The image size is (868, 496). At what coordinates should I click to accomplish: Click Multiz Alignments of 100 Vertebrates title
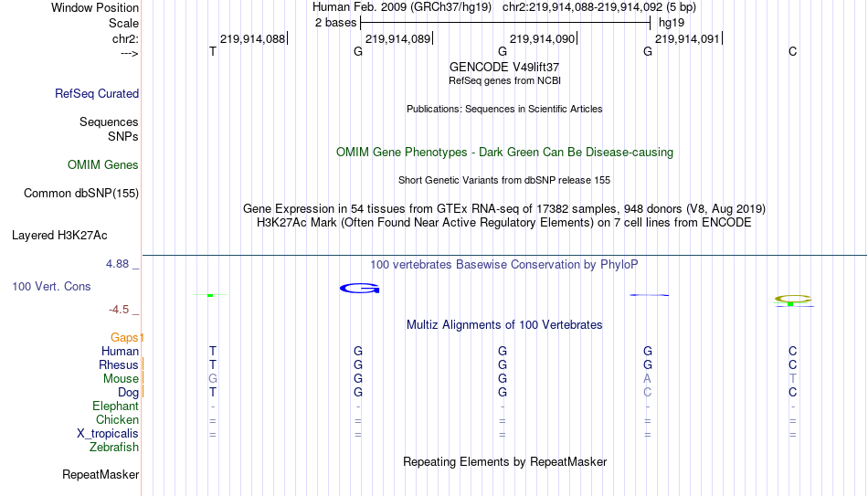504,325
